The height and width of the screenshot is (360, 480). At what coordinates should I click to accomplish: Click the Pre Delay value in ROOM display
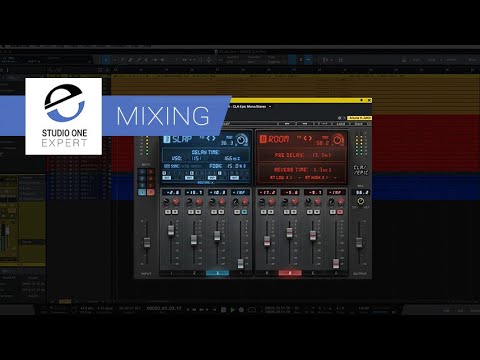(321, 155)
